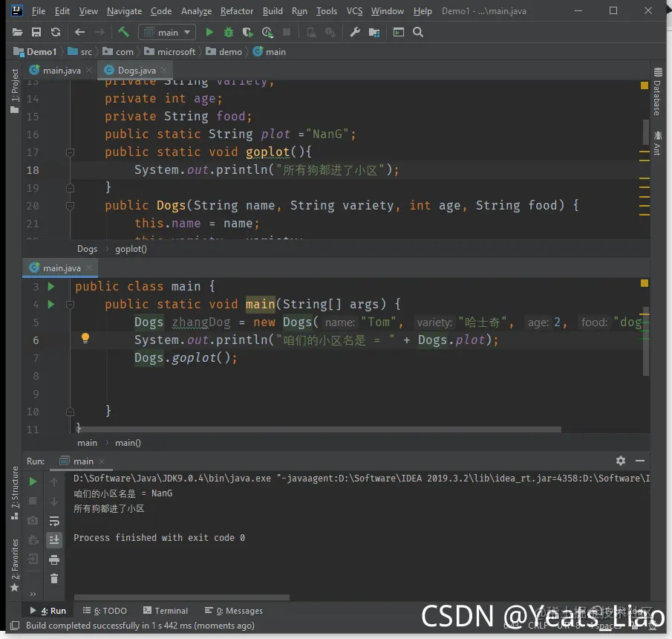Click the green Run button in toolbar
Viewport: 672px width, 639px height.
coord(209,32)
